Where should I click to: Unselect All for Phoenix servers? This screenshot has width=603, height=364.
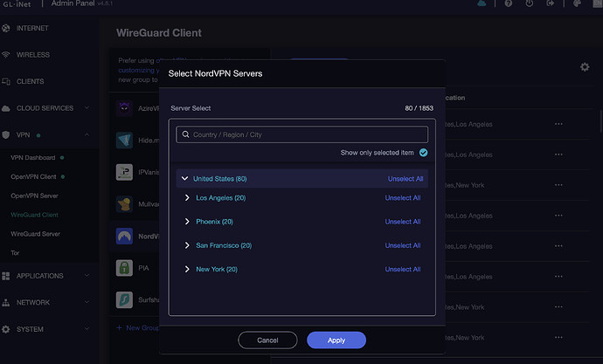tap(402, 222)
